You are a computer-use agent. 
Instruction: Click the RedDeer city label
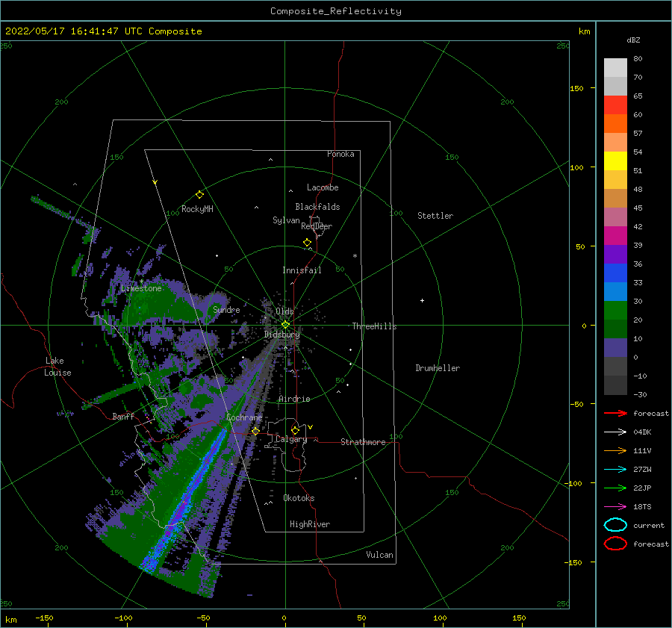pos(317,226)
